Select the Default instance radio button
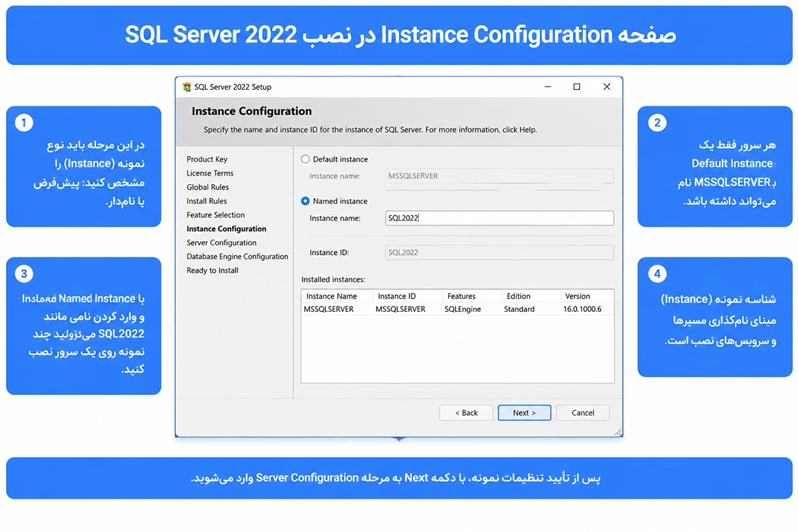 [x=305, y=160]
